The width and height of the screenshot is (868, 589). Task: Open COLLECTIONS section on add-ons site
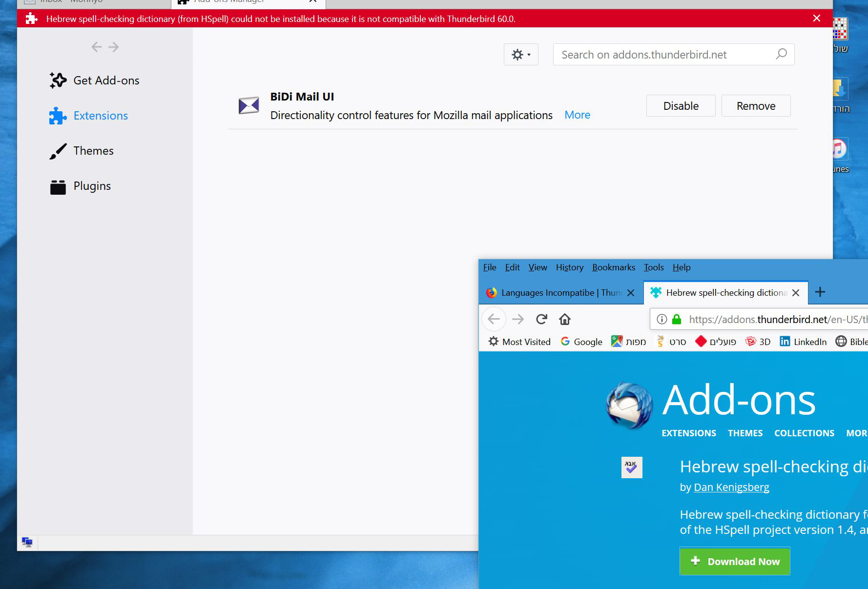pos(804,433)
